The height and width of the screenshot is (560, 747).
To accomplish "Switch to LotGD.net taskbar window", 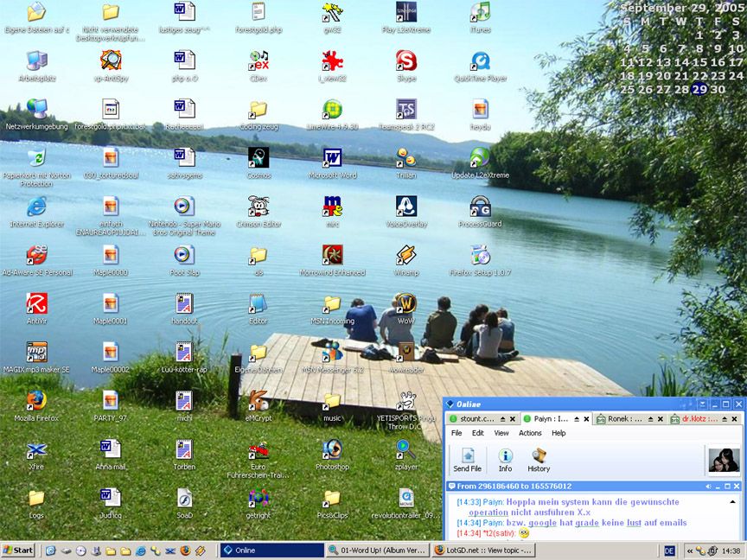I will [x=483, y=550].
